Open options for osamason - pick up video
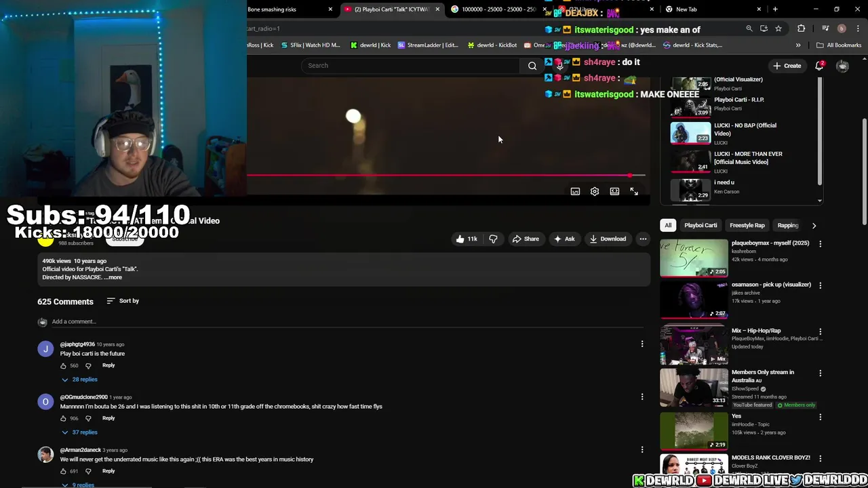Viewport: 868px width, 488px height. point(820,286)
